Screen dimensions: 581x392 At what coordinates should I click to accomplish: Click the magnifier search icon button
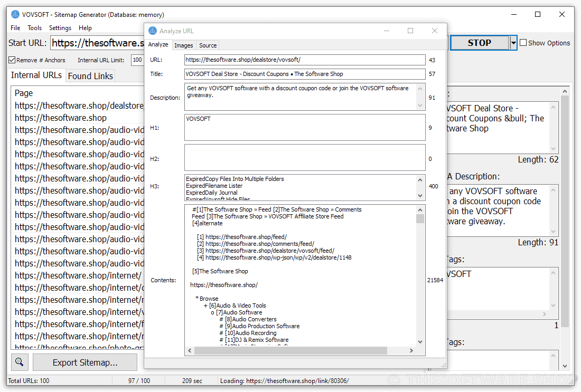[x=20, y=362]
